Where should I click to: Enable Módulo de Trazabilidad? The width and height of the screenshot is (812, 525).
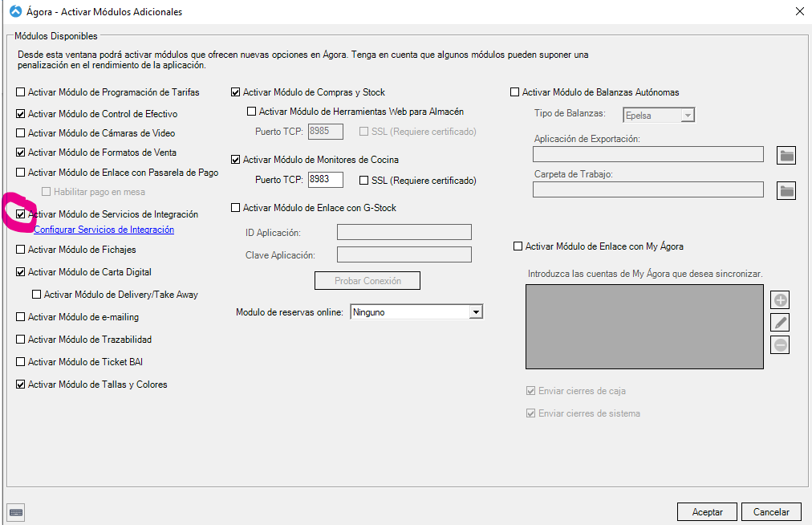click(21, 340)
